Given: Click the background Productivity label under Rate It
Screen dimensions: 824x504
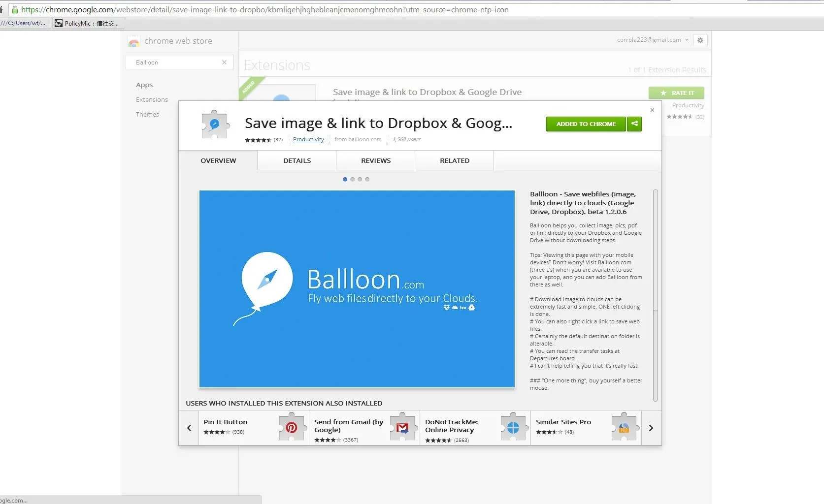Looking at the screenshot, I should click(x=688, y=105).
